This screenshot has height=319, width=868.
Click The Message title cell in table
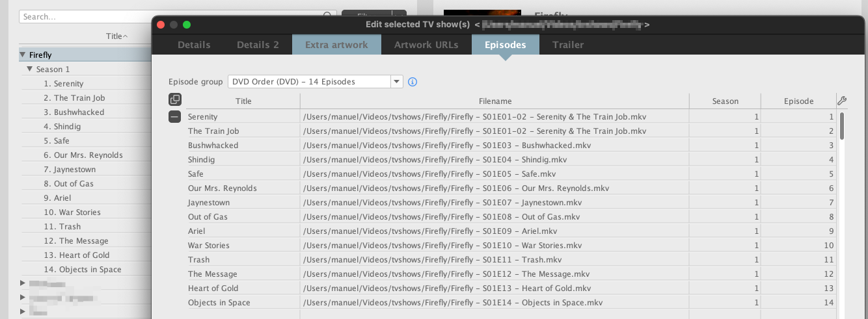(243, 274)
